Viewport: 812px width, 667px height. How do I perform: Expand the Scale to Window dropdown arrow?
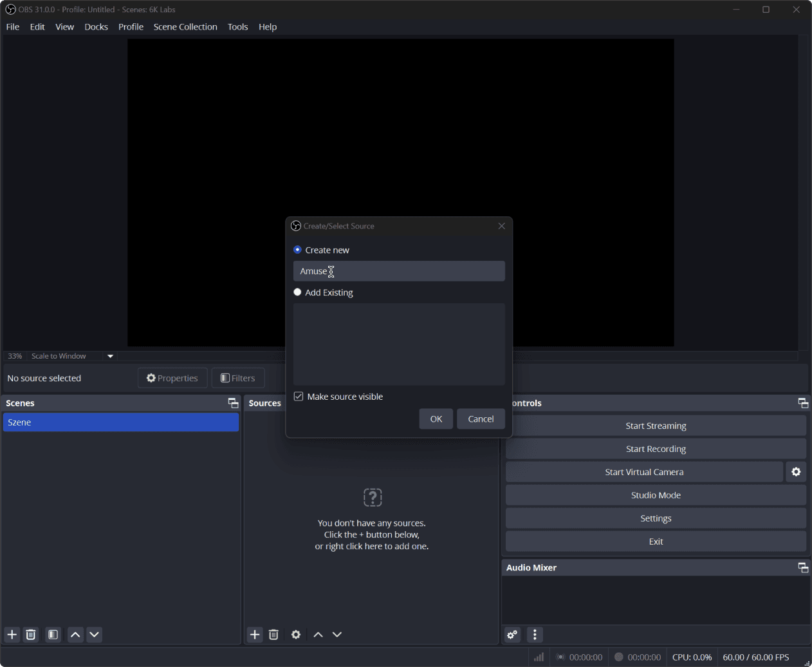click(x=110, y=356)
